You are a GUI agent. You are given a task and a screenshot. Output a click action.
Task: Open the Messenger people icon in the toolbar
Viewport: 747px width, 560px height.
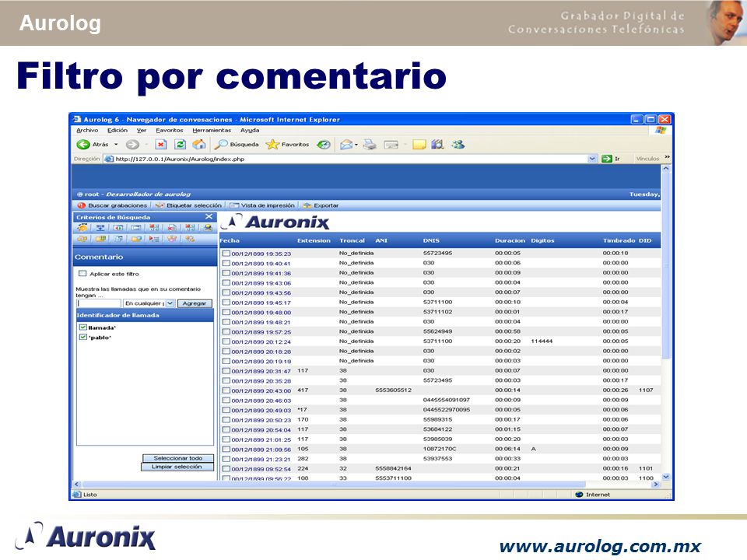point(458,145)
